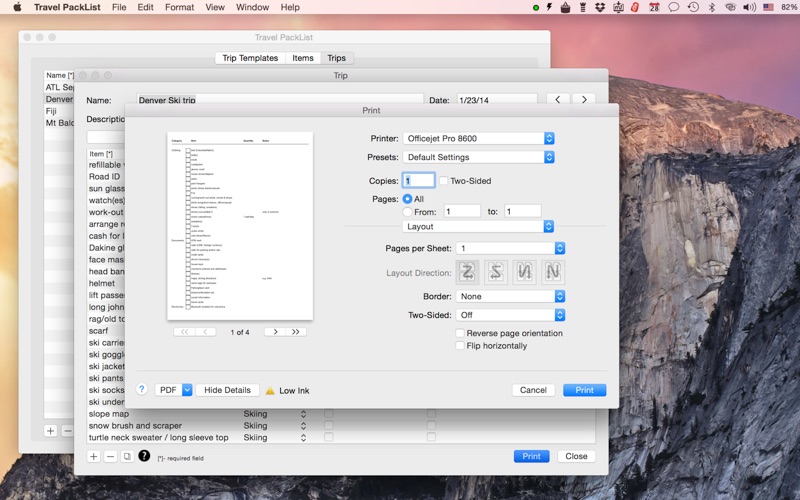Click Print button in Trip window
The width and height of the screenshot is (800, 500).
[532, 456]
